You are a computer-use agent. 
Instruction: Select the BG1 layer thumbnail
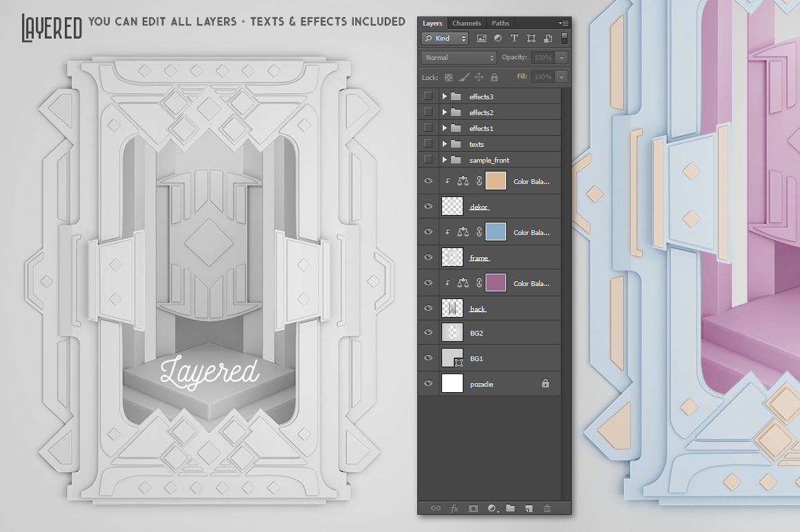click(x=452, y=358)
